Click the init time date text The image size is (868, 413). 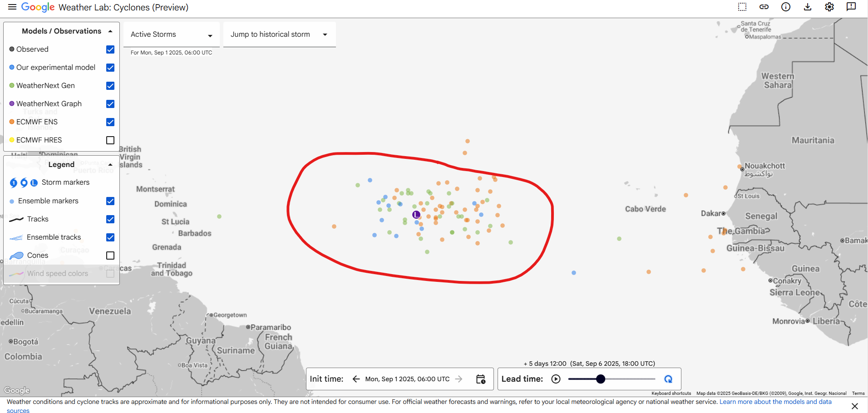(x=407, y=379)
